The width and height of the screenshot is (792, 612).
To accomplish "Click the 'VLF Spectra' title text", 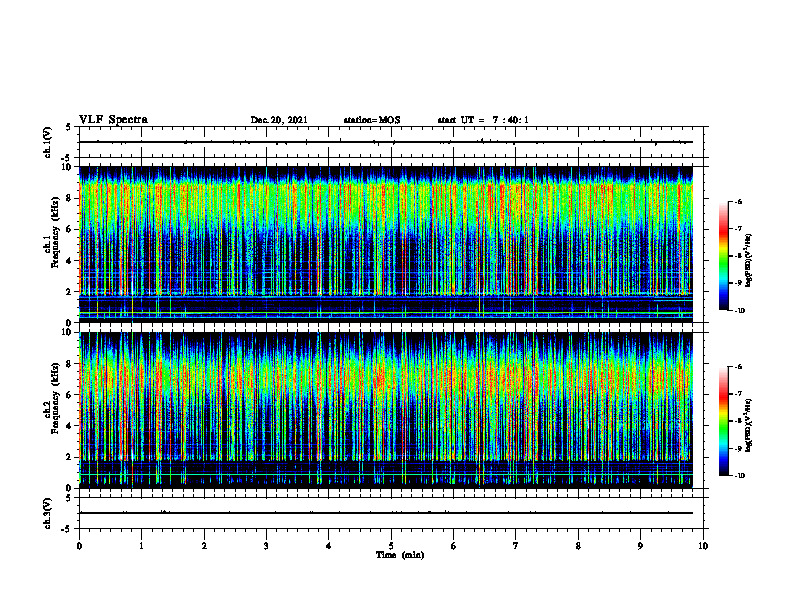I will [114, 120].
